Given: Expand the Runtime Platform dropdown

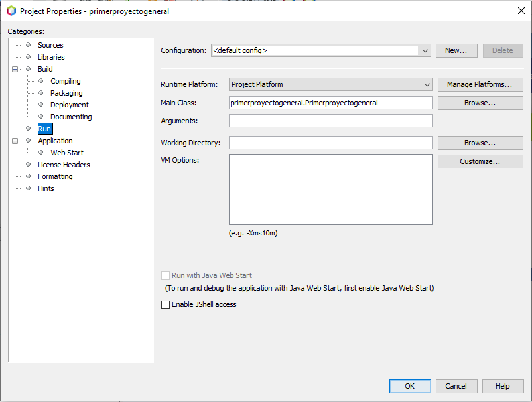Looking at the screenshot, I should click(427, 84).
